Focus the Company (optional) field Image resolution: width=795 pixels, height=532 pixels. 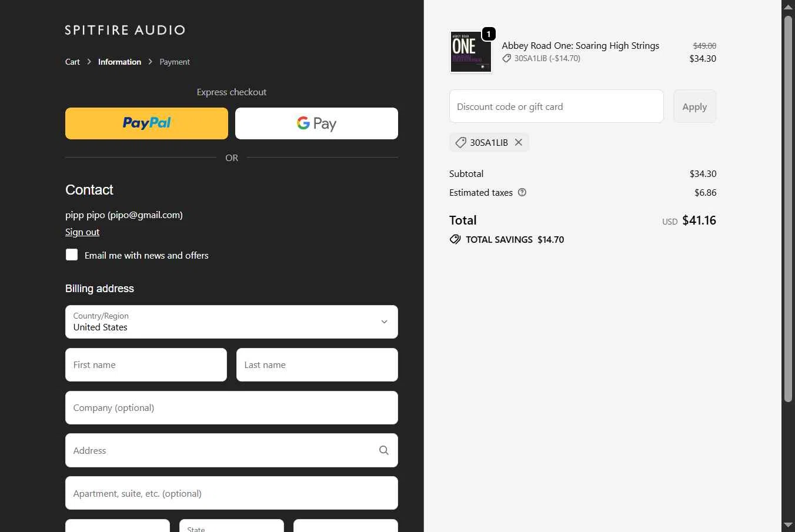point(232,407)
